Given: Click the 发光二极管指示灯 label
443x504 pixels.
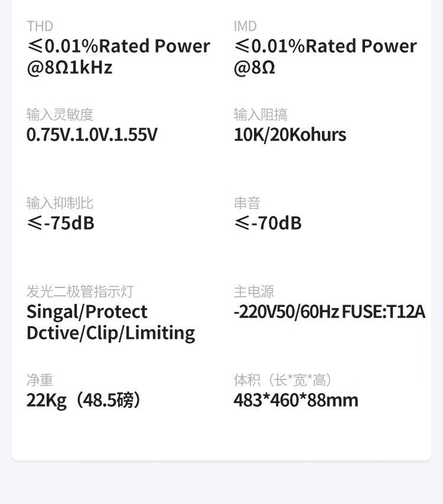Looking at the screenshot, I should pos(80,292).
